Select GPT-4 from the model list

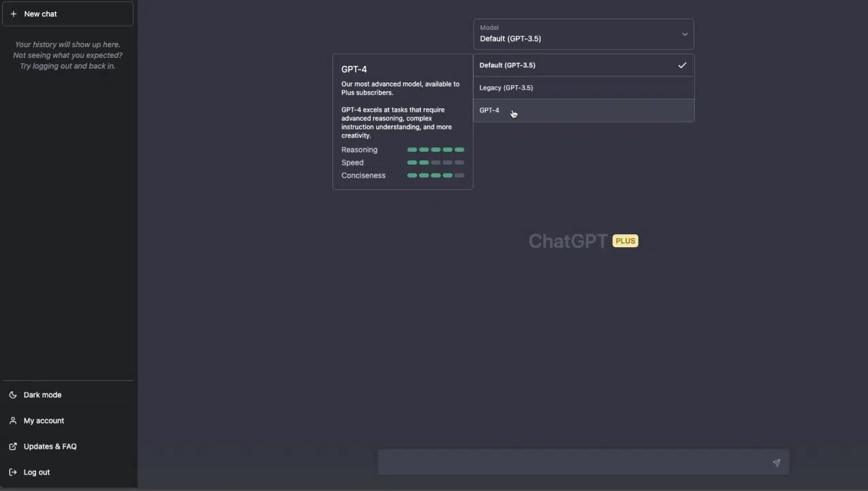[x=489, y=110]
